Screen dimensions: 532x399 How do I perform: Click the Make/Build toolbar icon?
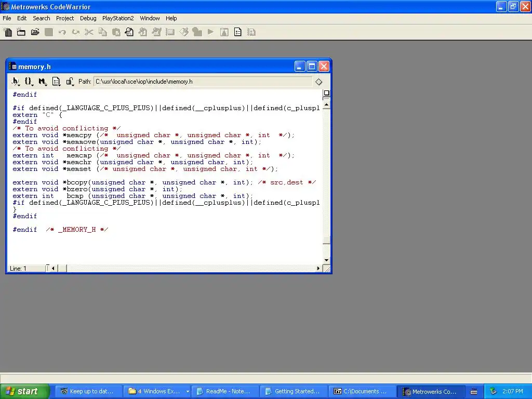tap(197, 32)
